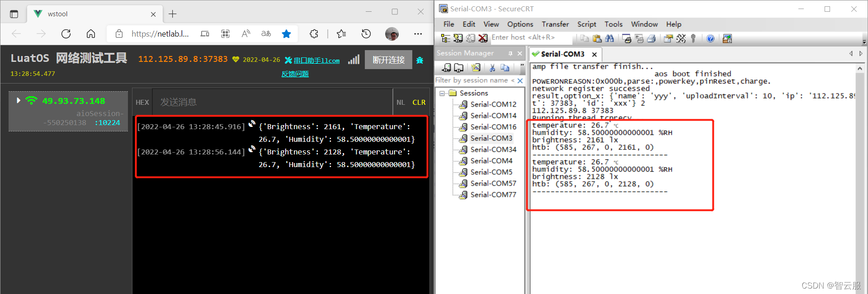Click the Print Screen icon in SecureCRT toolbar
This screenshot has height=294, width=868.
click(627, 38)
